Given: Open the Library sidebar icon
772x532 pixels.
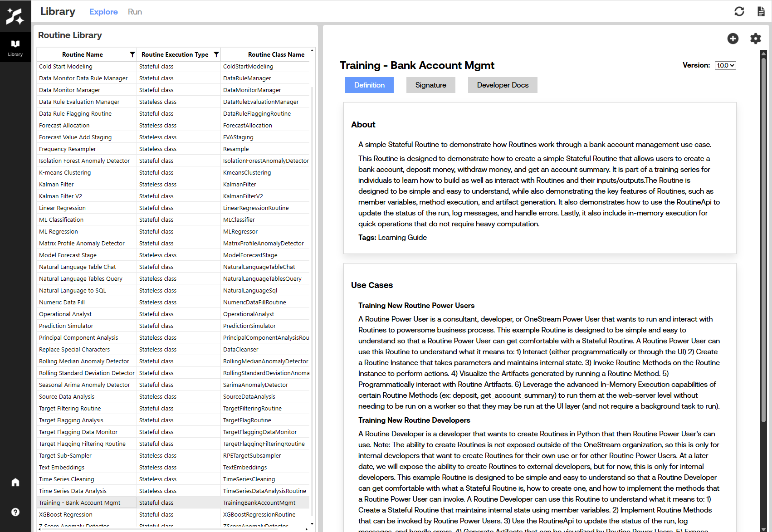Looking at the screenshot, I should pos(15,47).
